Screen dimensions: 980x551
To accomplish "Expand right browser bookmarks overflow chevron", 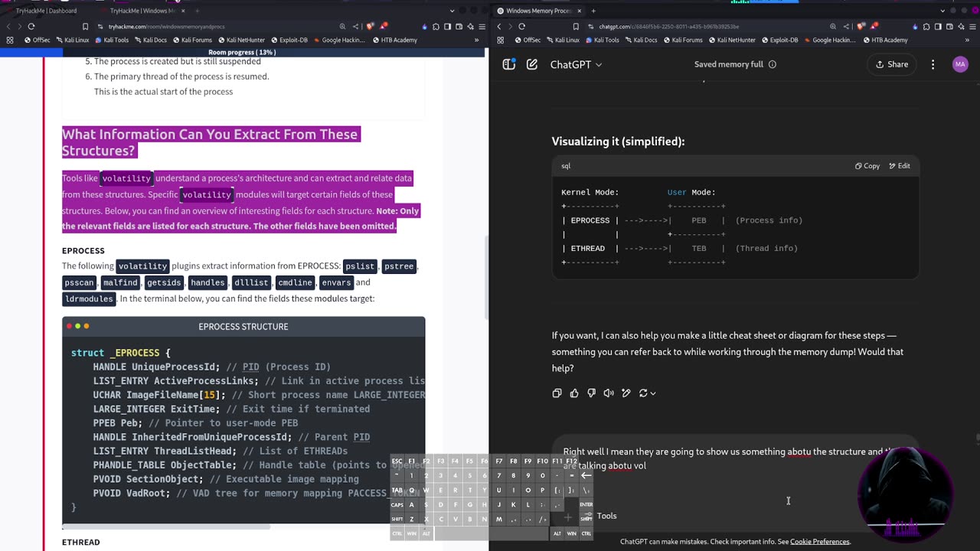I will pyautogui.click(x=966, y=40).
